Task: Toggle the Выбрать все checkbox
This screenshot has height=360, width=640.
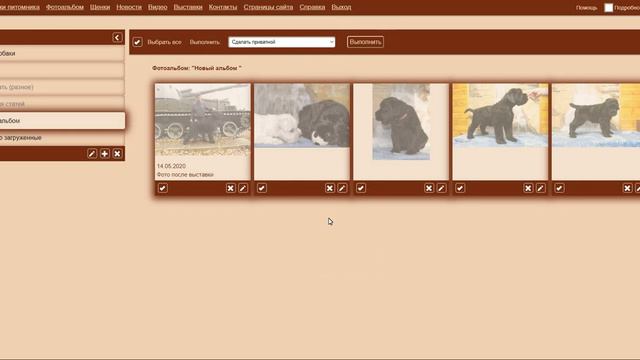Action: pyautogui.click(x=138, y=42)
